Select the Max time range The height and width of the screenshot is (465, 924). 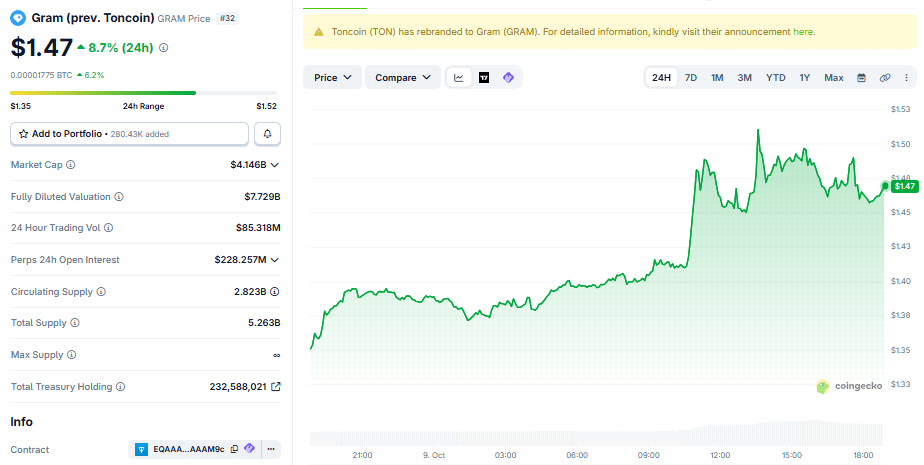833,78
